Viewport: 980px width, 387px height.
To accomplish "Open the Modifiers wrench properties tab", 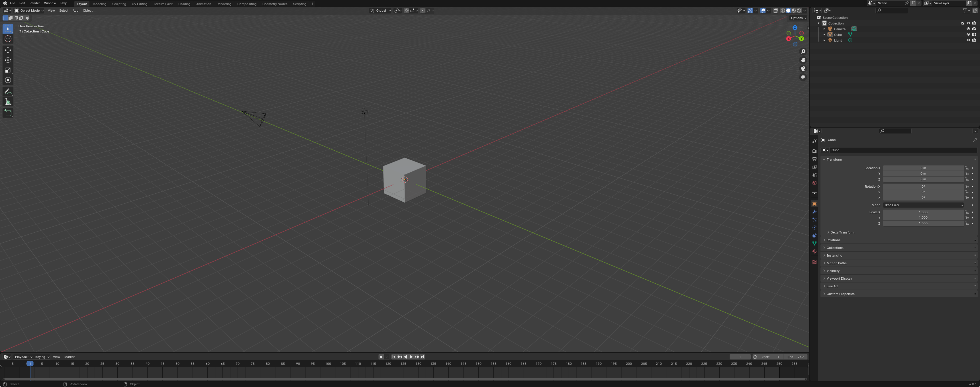I will click(814, 212).
